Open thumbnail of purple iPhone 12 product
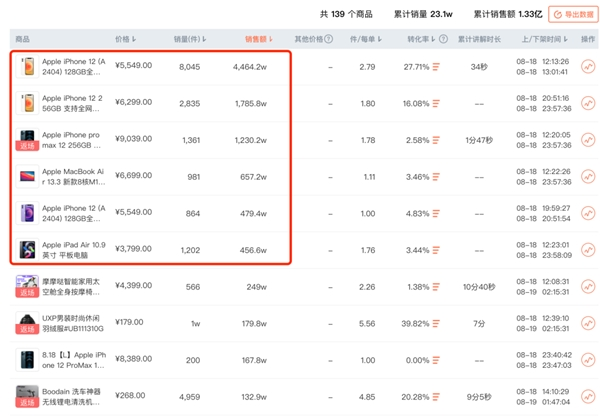600x417 pixels. click(27, 213)
